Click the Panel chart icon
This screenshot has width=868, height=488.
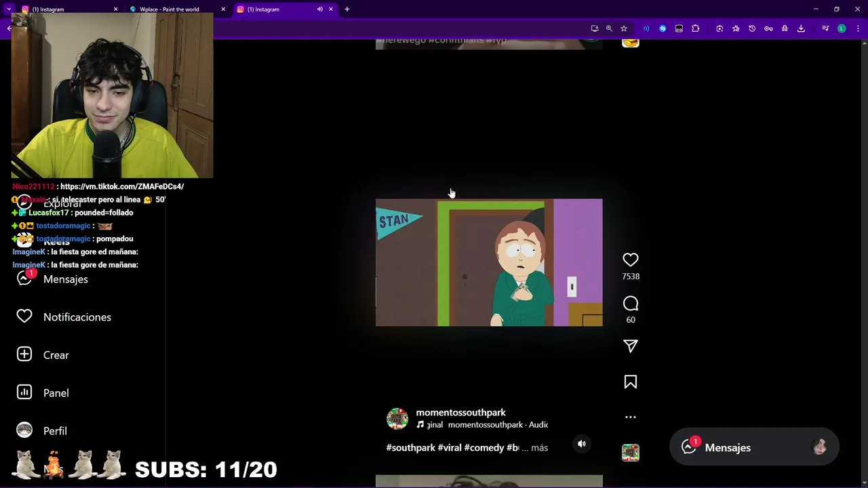pyautogui.click(x=24, y=392)
